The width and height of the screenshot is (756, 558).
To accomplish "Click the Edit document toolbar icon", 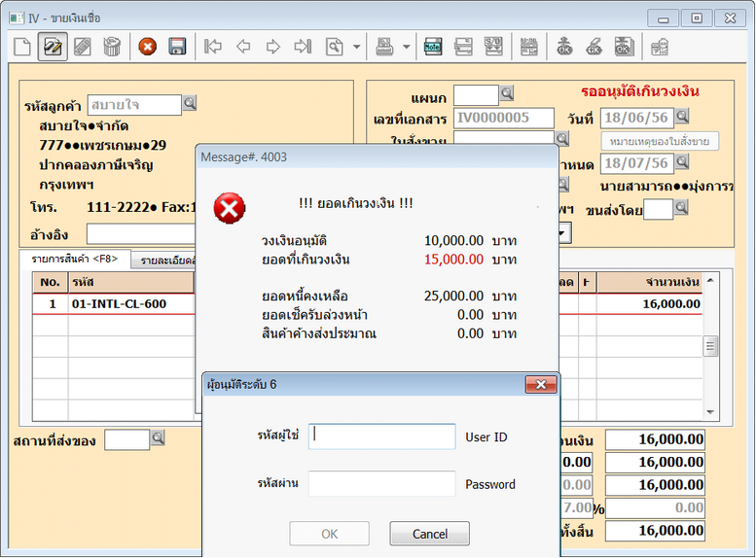I will [x=53, y=46].
